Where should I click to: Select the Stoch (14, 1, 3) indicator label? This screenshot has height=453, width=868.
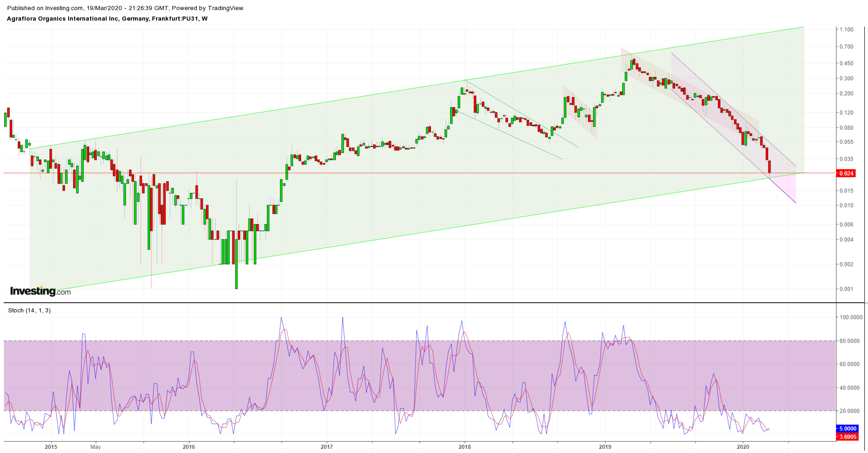(29, 311)
